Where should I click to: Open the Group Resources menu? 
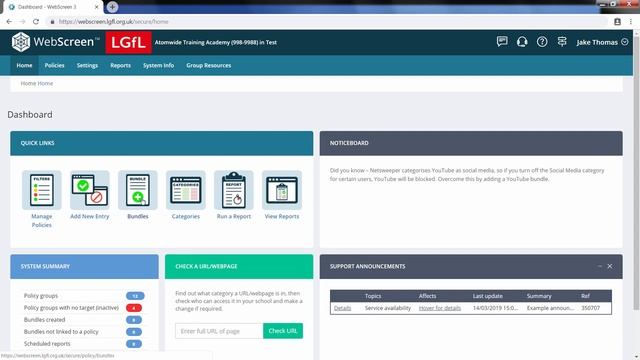click(x=209, y=65)
